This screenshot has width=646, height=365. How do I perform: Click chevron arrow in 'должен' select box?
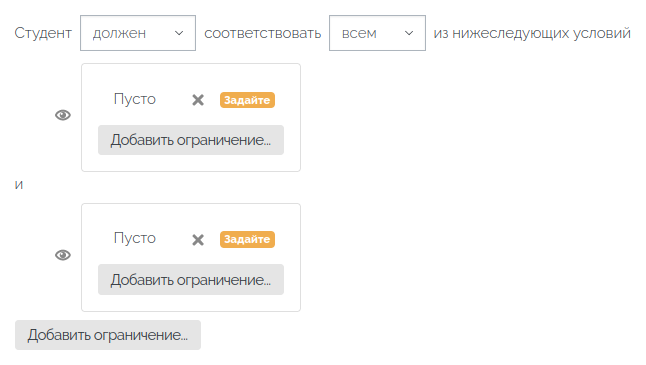coord(179,33)
